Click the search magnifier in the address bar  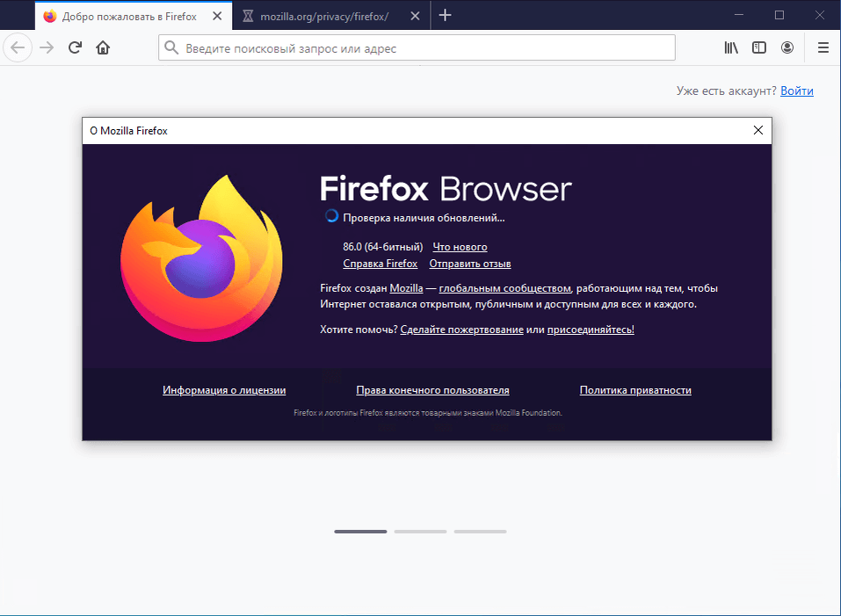(x=172, y=47)
